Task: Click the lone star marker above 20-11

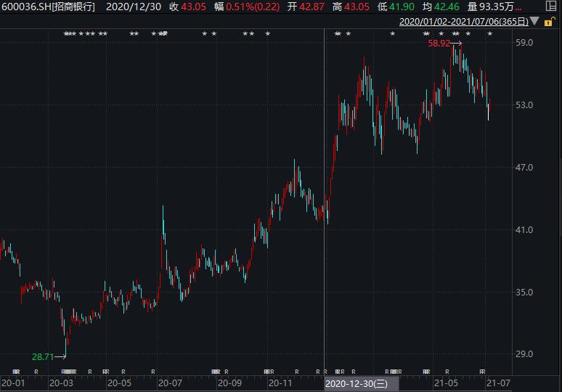Action: click(268, 34)
